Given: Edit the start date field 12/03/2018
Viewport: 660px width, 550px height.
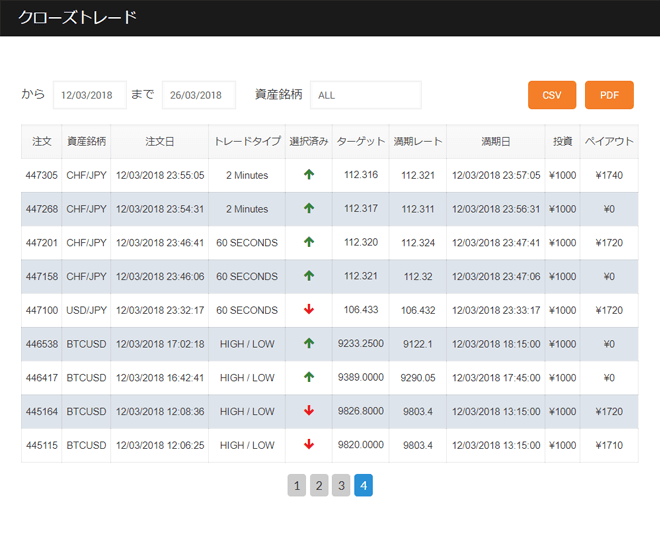Looking at the screenshot, I should click(90, 95).
